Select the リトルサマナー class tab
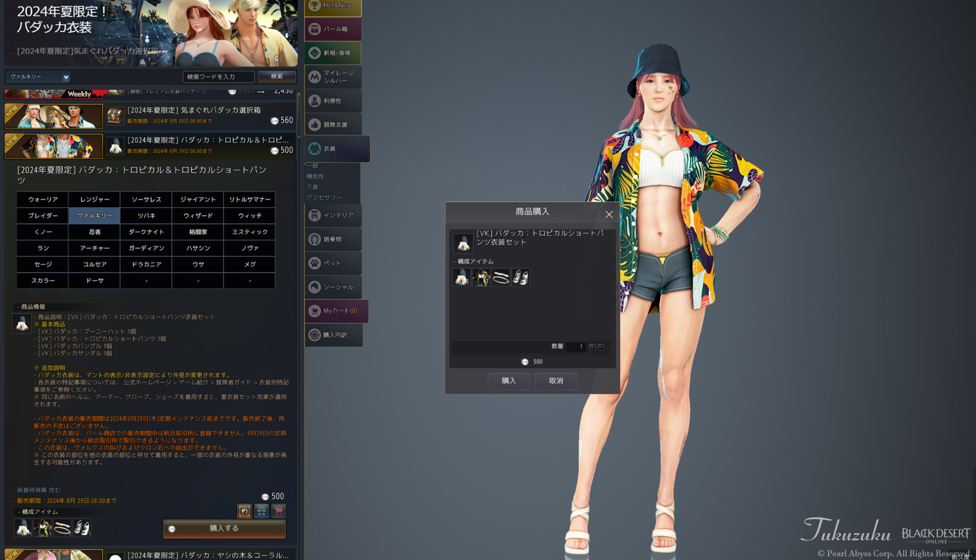The width and height of the screenshot is (976, 560). [x=250, y=199]
